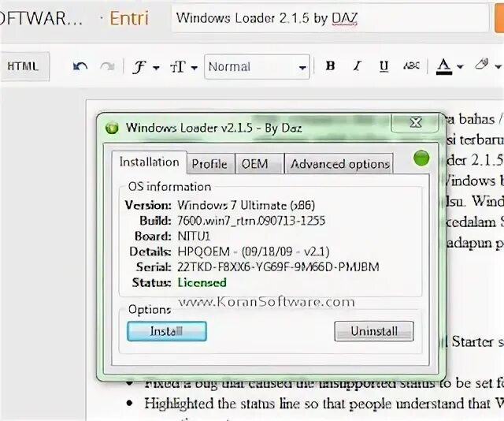Viewport: 504px width, 421px height.
Task: Redo the last undone edit
Action: coord(107,66)
